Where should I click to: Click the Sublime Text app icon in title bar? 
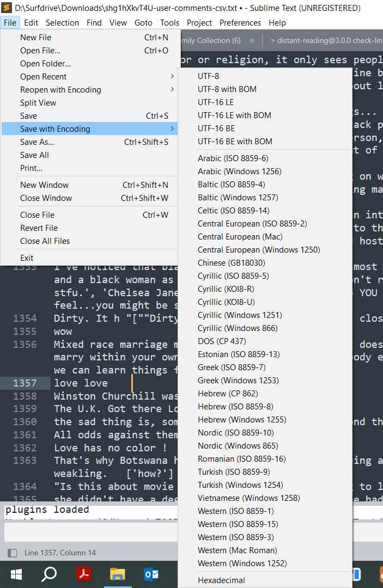pos(7,8)
